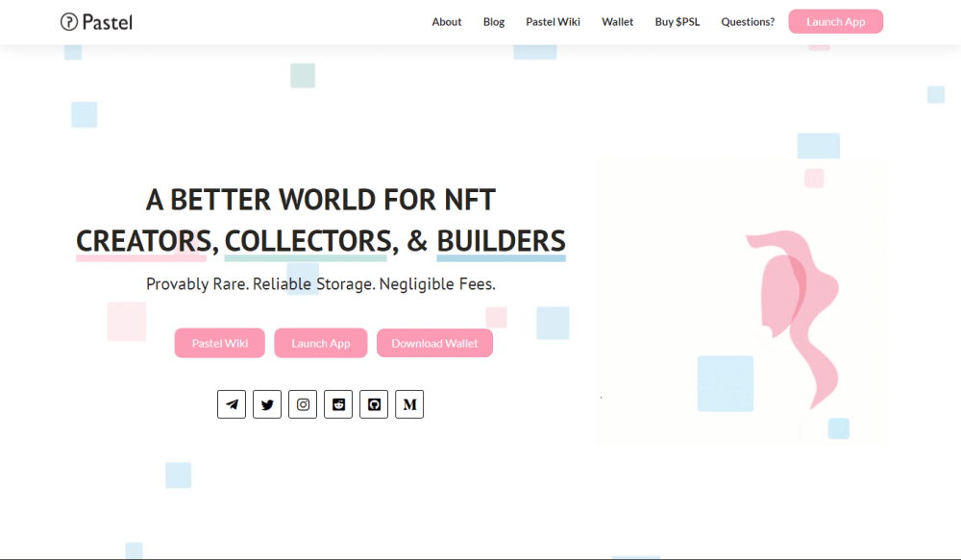The image size is (961, 560).
Task: Open the Twitter social icon
Action: coord(267,404)
